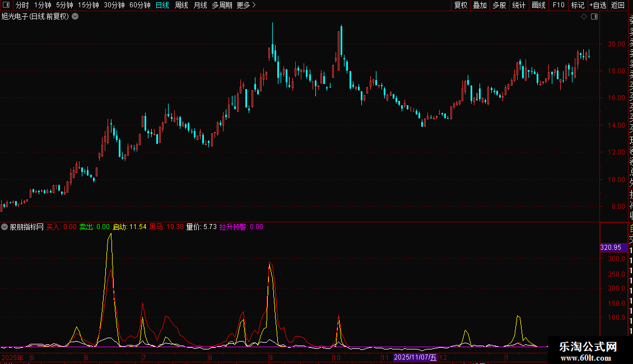Switch to 分时 intraday view
The width and height of the screenshot is (633, 364).
[x=22, y=5]
